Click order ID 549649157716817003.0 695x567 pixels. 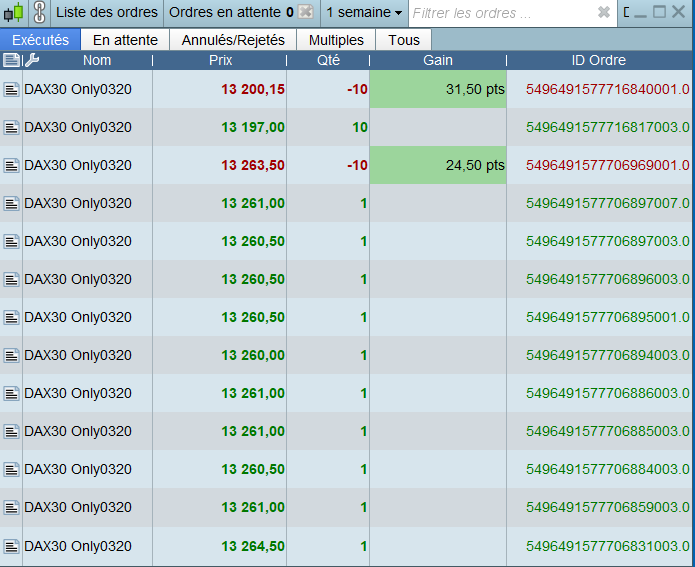click(608, 128)
